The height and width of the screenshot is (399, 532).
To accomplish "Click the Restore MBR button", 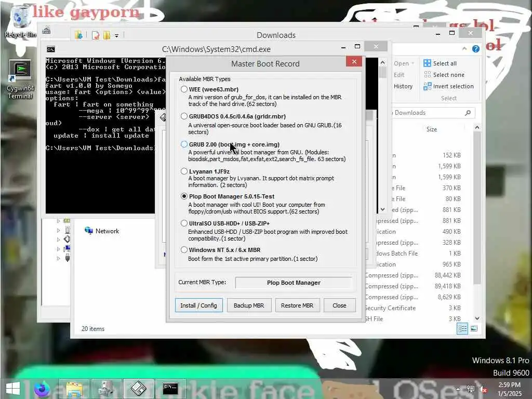I will coord(297,305).
